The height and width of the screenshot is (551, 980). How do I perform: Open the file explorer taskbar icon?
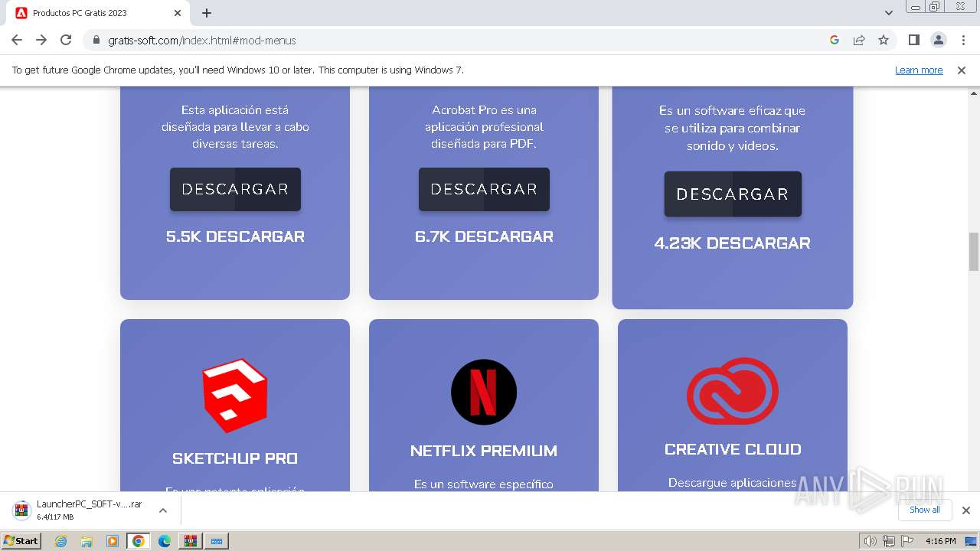[87, 541]
